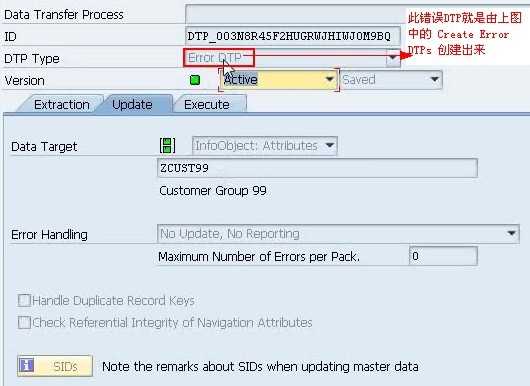
Task: Click the 'ID' label
Action: pos(10,37)
